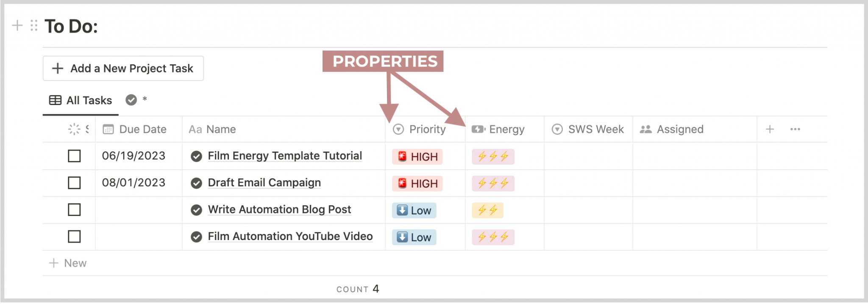Open Write Automation Blog Post page link
The image size is (868, 304).
279,210
